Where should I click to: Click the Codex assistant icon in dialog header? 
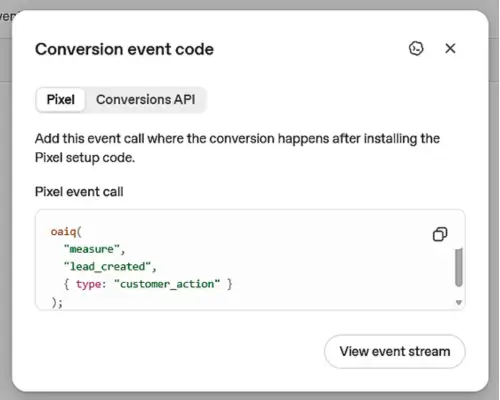(416, 49)
